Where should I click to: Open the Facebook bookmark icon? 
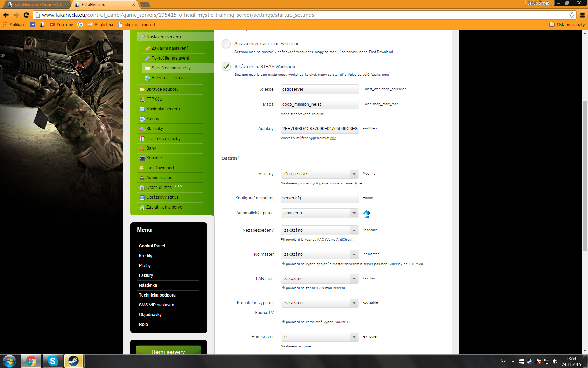point(33,25)
